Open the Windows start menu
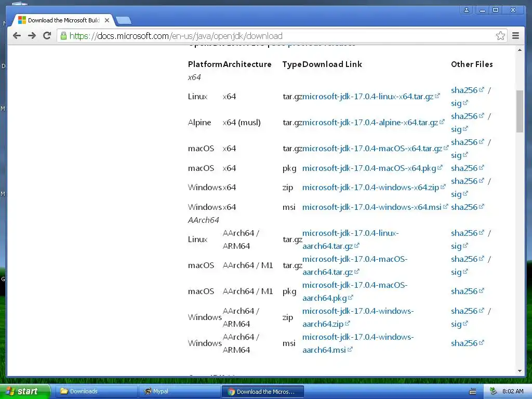This screenshot has height=399, width=532. point(25,391)
